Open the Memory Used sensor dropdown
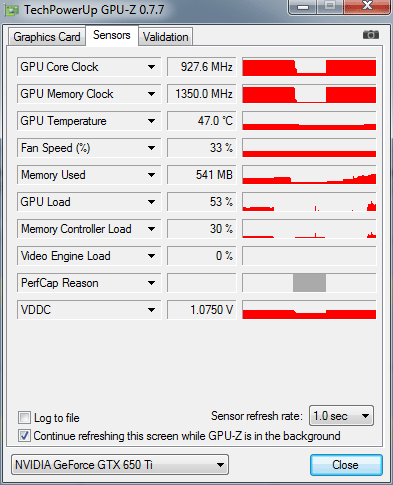 point(151,175)
